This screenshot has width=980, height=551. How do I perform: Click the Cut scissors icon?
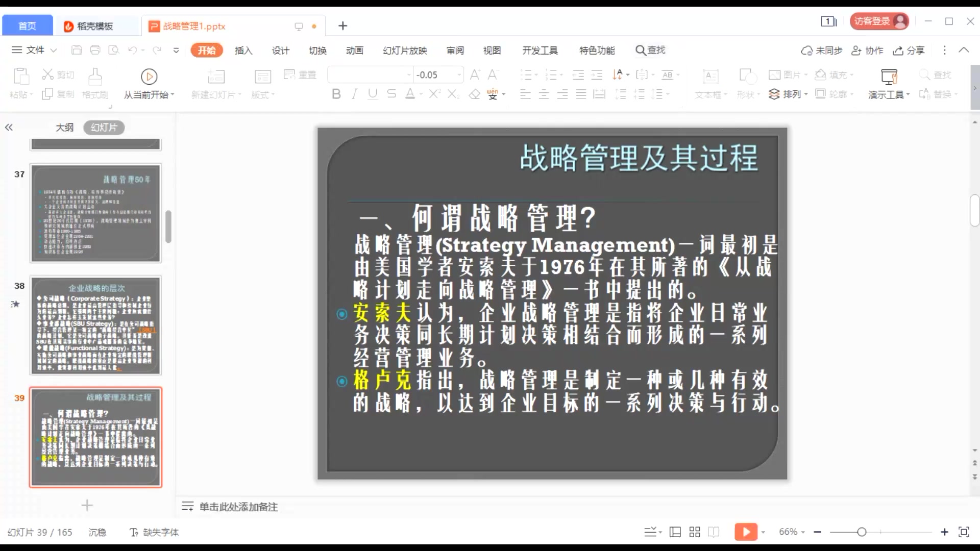tap(47, 74)
